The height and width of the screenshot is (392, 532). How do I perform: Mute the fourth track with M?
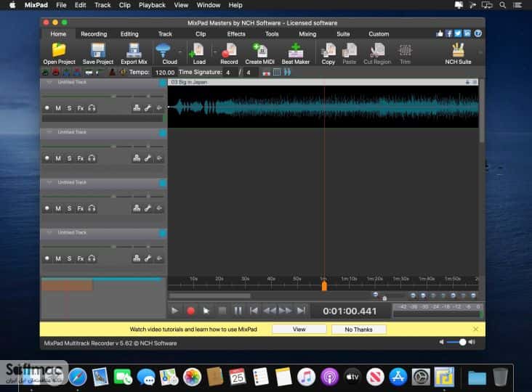coord(58,258)
